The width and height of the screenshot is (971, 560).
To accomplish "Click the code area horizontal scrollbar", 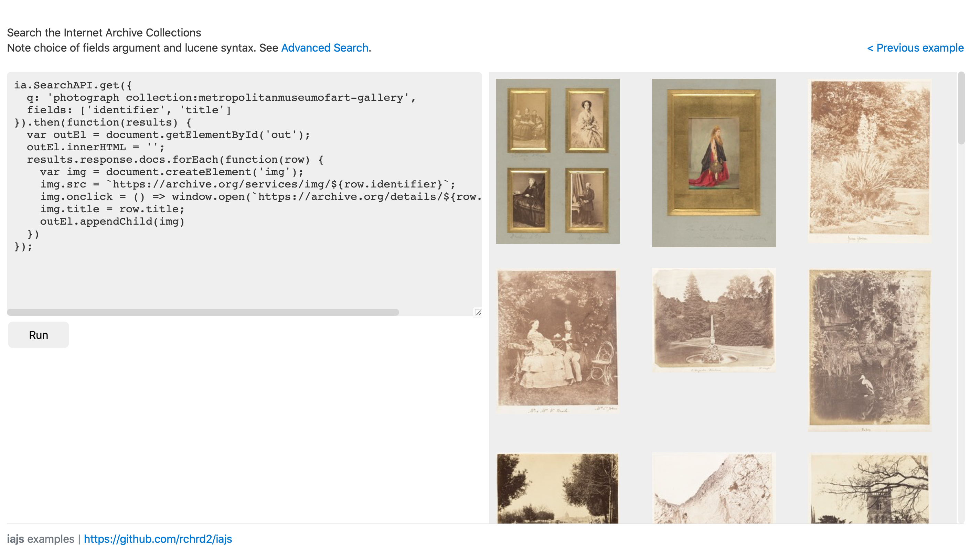I will pos(203,312).
